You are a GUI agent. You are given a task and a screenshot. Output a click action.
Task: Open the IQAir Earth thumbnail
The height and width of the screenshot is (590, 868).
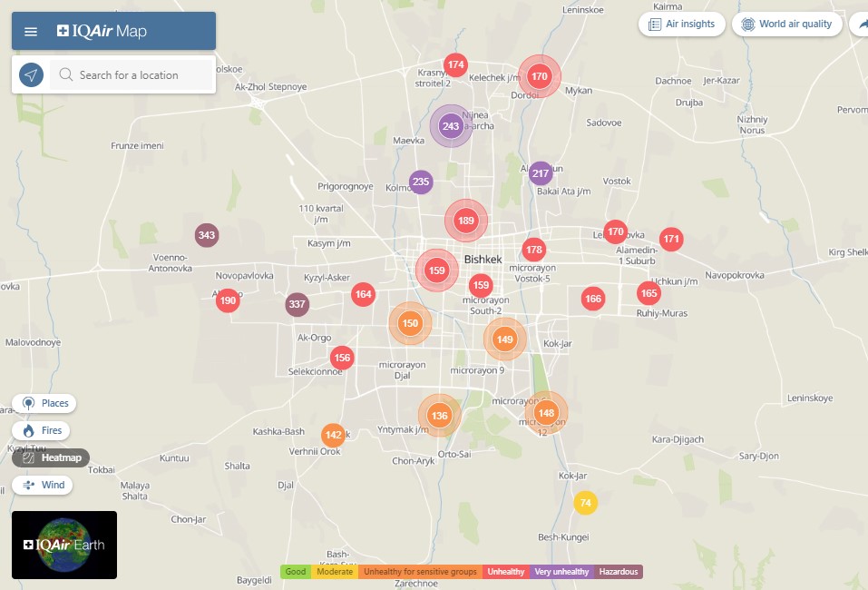[64, 545]
